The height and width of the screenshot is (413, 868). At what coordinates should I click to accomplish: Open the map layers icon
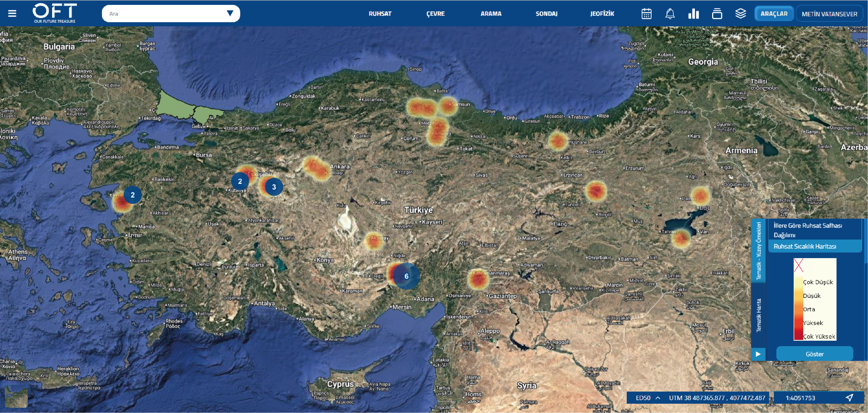click(740, 14)
